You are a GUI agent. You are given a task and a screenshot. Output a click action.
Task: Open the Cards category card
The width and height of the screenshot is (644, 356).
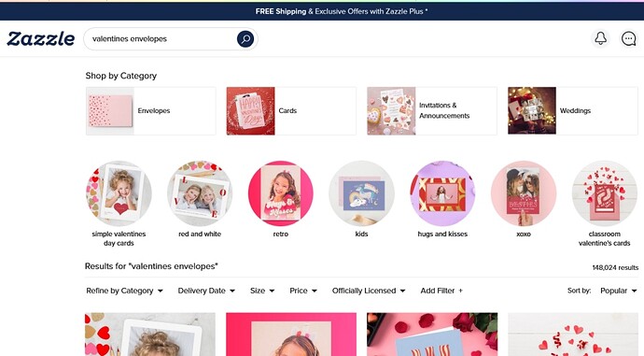coord(291,111)
